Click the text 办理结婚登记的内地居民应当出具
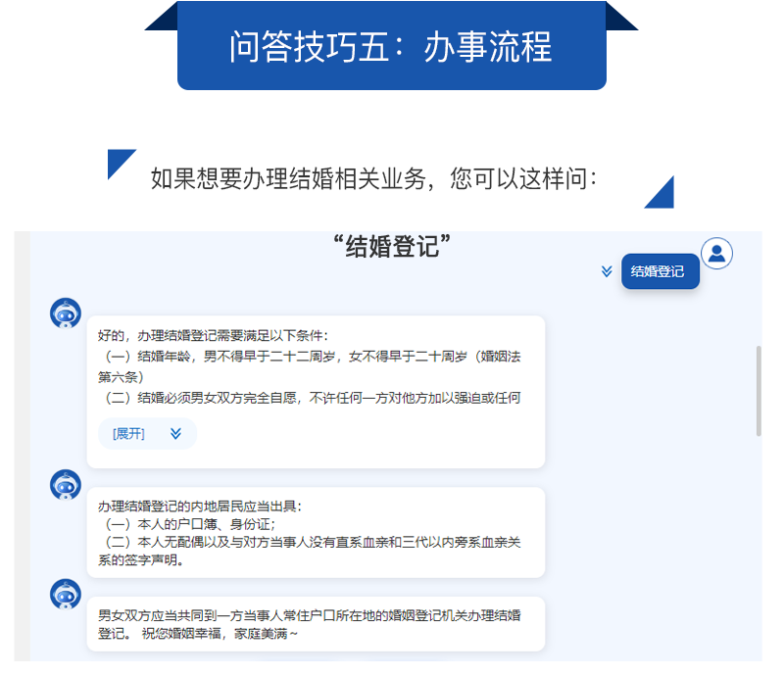The width and height of the screenshot is (784, 676). (200, 507)
